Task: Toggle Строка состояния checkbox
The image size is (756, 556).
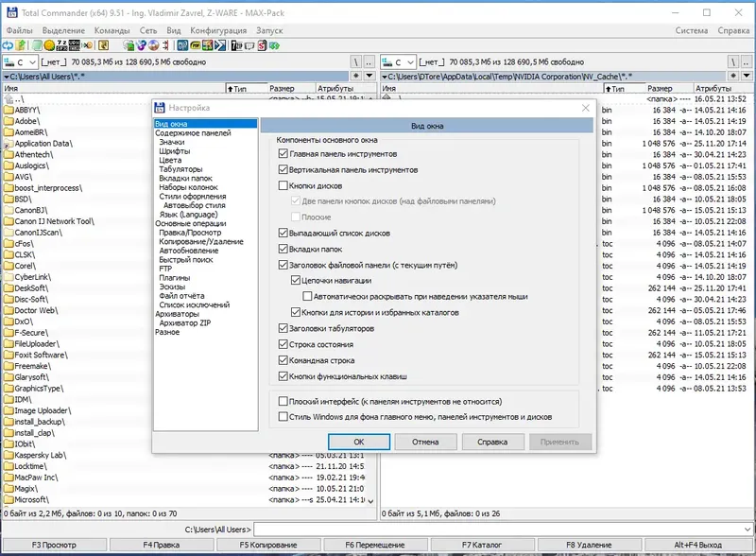Action: point(283,344)
